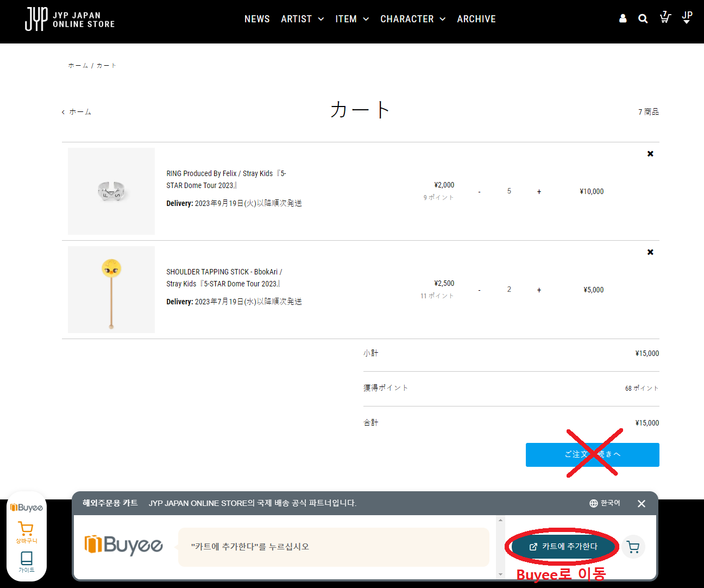Image resolution: width=704 pixels, height=588 pixels.
Task: Open the account user icon
Action: tap(623, 18)
